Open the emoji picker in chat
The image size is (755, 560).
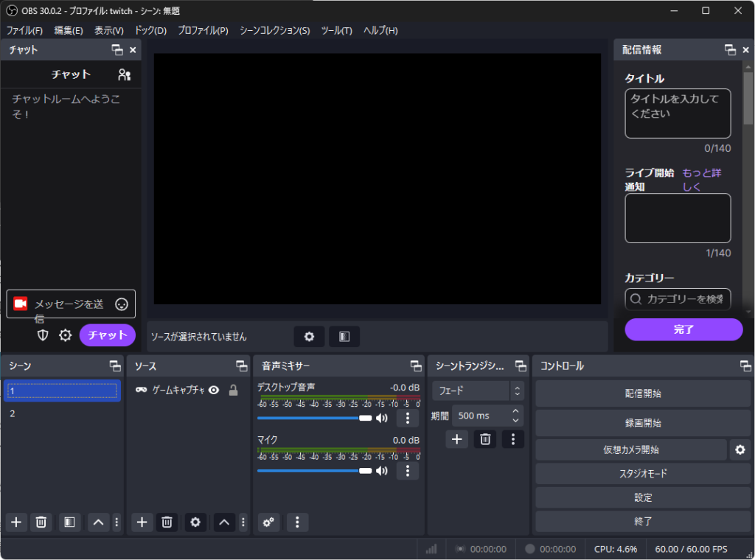[122, 304]
